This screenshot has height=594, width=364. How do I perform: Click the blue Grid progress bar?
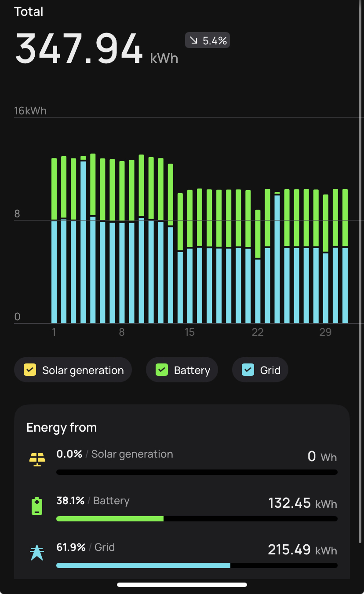click(143, 565)
